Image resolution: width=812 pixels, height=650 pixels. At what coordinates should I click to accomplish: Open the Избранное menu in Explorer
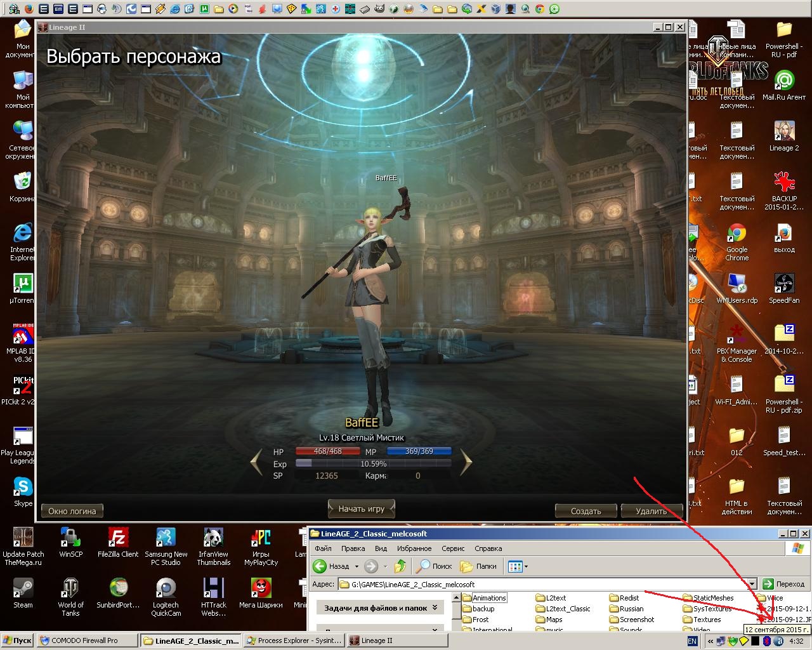coord(414,548)
